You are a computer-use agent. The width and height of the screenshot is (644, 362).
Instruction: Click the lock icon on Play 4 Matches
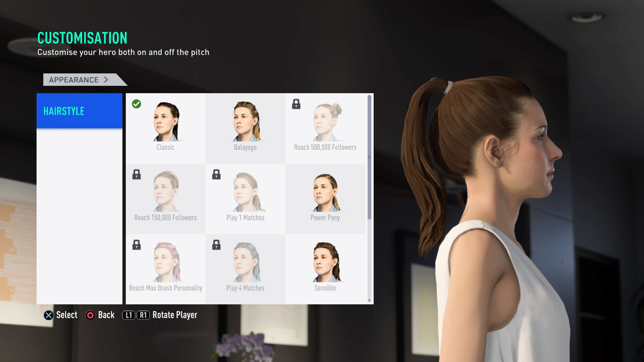[x=216, y=245]
